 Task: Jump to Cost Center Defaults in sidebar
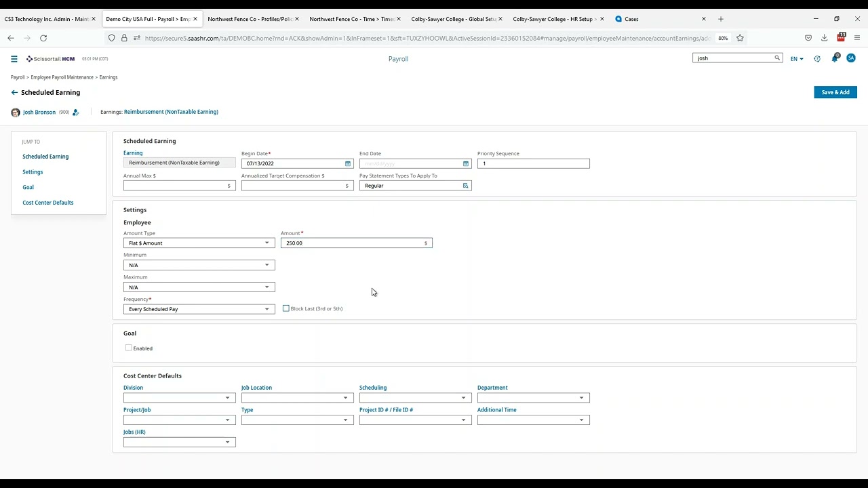pyautogui.click(x=47, y=202)
